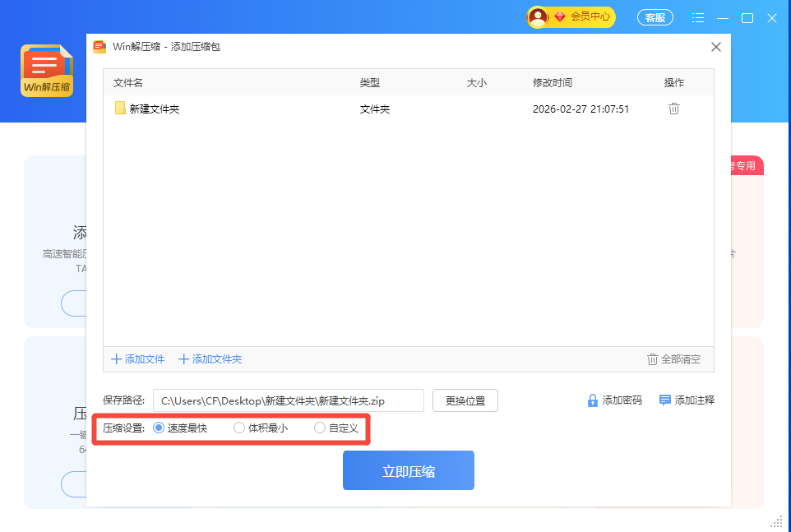This screenshot has width=791, height=532.
Task: Sort by 修改时间 column header
Action: point(552,83)
